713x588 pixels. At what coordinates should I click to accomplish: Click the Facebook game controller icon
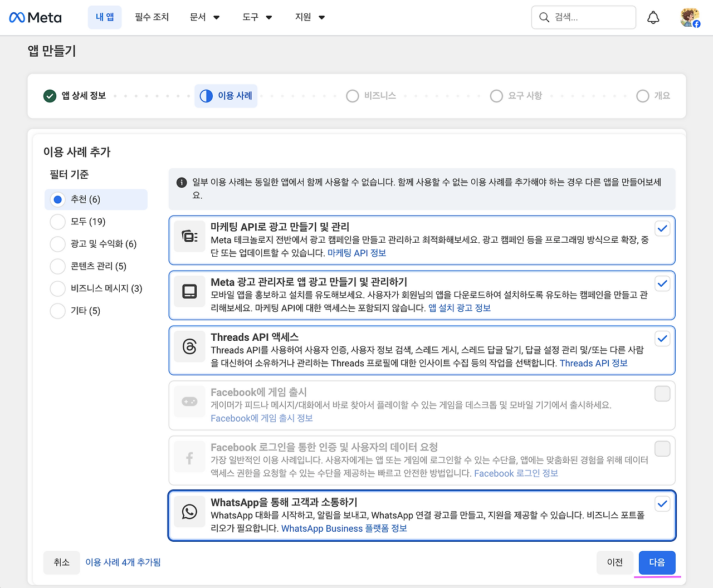click(x=189, y=402)
